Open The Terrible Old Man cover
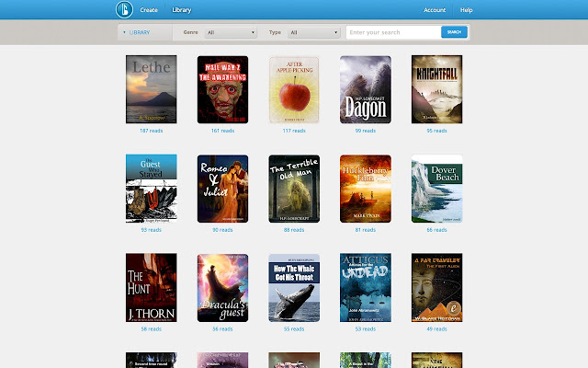The image size is (588, 368). point(294,189)
